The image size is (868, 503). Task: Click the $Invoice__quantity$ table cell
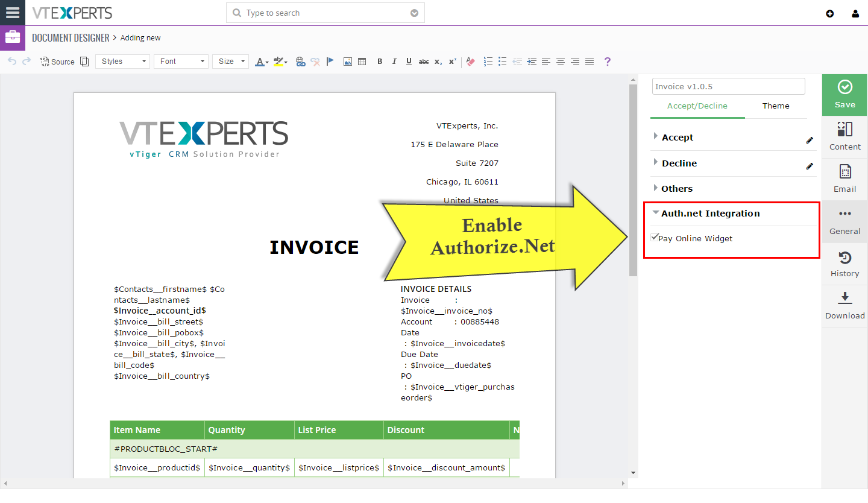[x=250, y=467]
